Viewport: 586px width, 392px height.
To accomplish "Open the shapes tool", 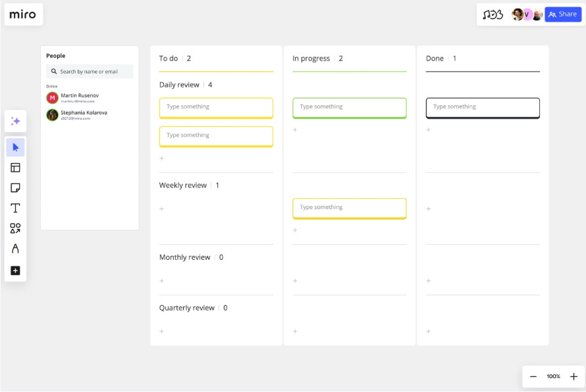I will [x=15, y=228].
